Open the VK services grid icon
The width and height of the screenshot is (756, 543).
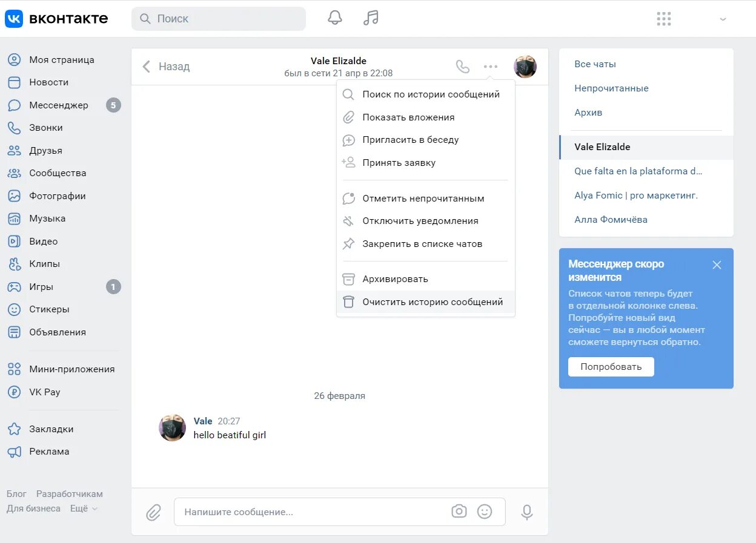click(664, 19)
